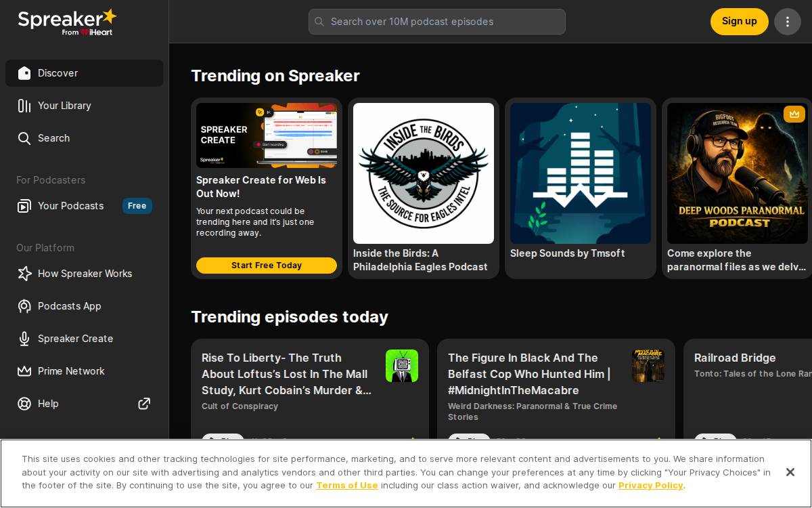812x508 pixels.
Task: Click the Cult of Conspiracy episode artwork
Action: [402, 366]
